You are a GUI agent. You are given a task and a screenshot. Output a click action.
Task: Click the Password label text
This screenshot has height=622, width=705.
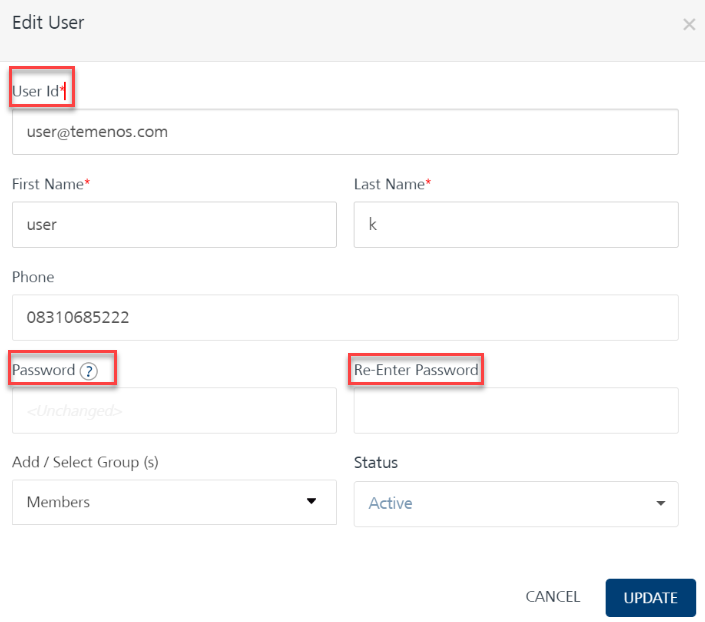[x=44, y=370]
